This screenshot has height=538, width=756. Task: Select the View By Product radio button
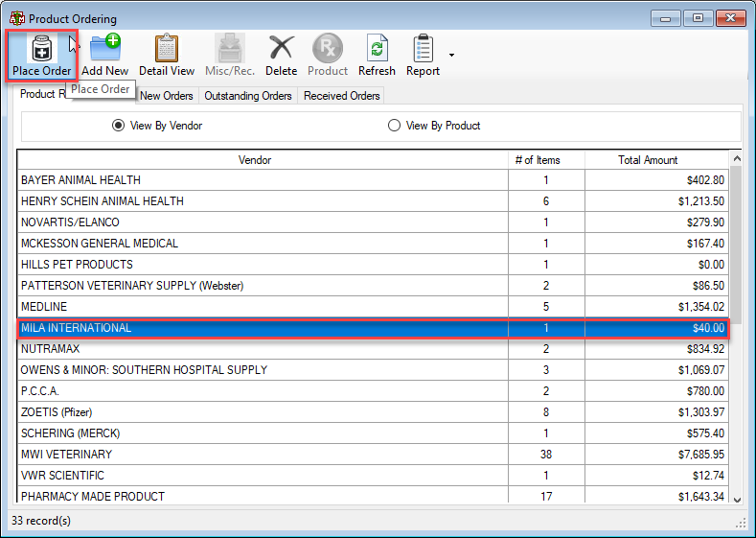(x=394, y=126)
